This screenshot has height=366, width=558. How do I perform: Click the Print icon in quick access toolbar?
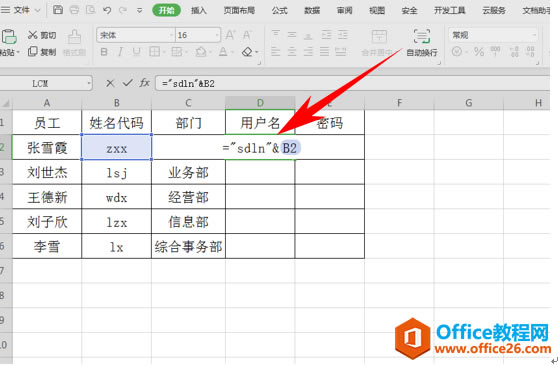pos(74,10)
